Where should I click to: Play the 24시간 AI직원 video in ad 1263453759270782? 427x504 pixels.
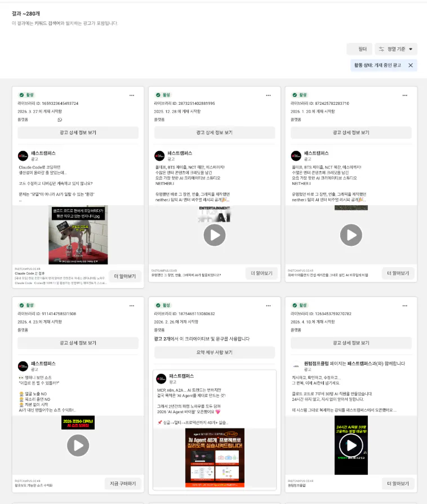click(351, 445)
